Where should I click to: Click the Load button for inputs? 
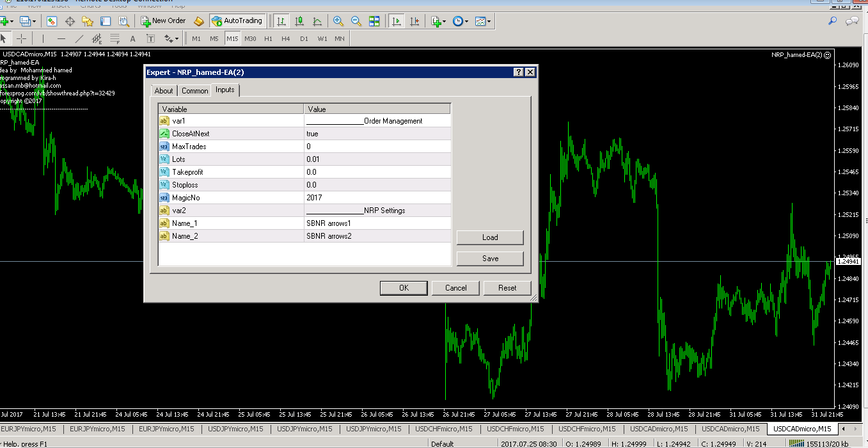click(x=490, y=237)
